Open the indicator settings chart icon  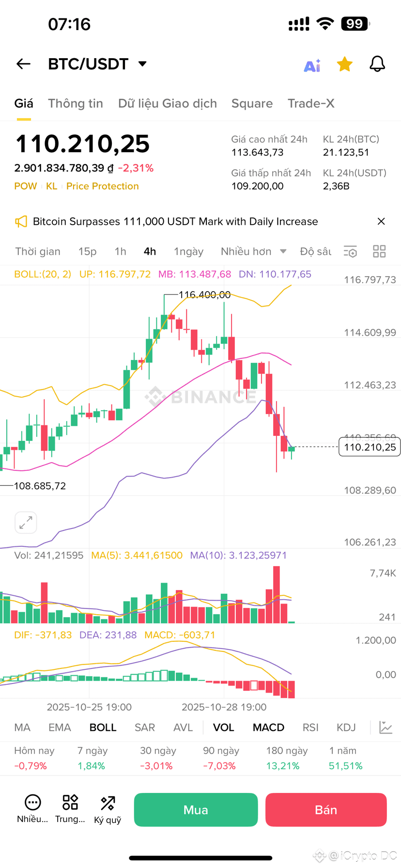click(386, 728)
